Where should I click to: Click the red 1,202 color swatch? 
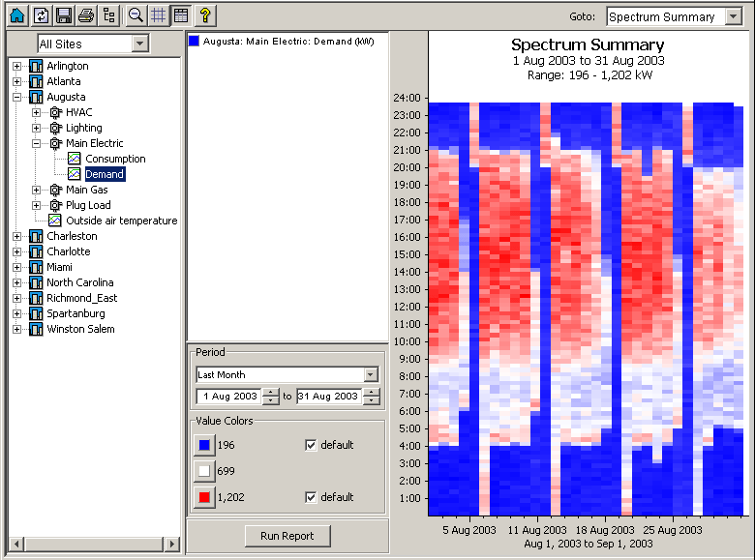click(203, 497)
